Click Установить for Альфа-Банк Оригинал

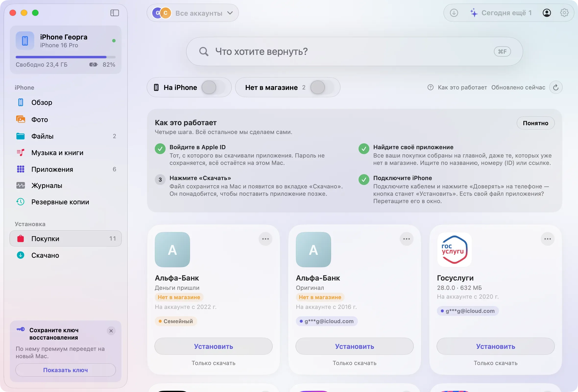click(x=354, y=346)
